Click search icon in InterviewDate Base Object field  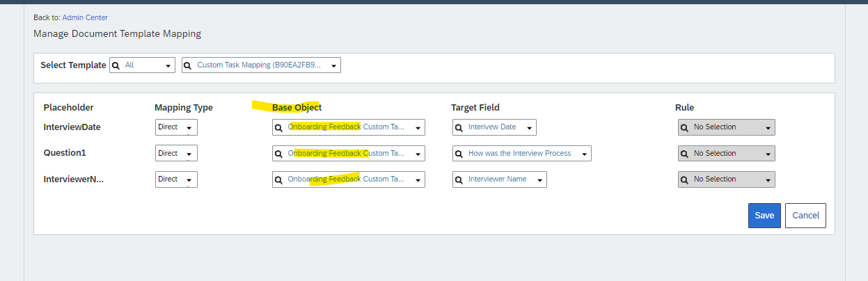tap(278, 128)
